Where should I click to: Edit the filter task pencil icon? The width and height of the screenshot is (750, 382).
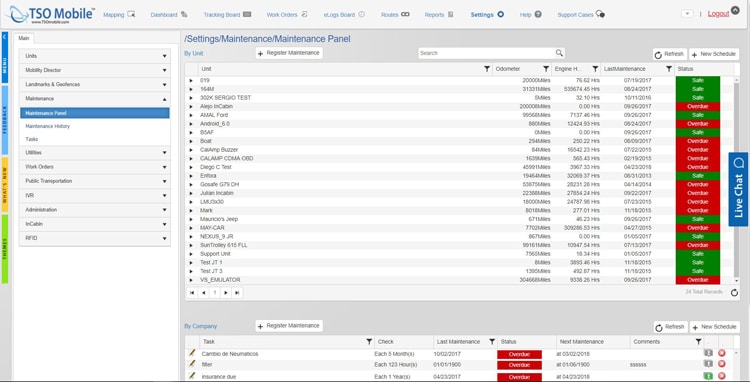click(x=192, y=364)
